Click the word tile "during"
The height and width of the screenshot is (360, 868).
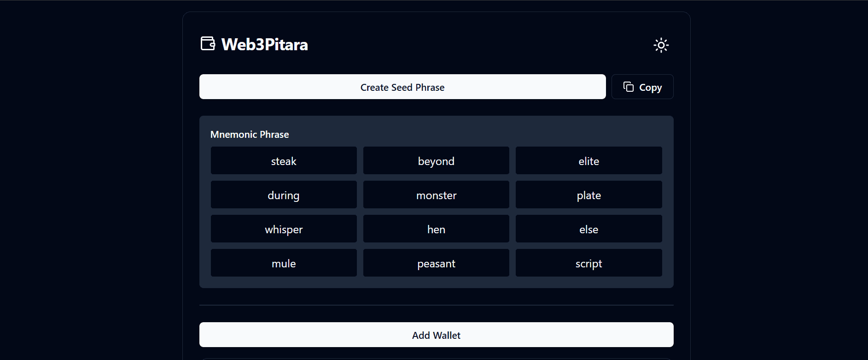coord(284,195)
